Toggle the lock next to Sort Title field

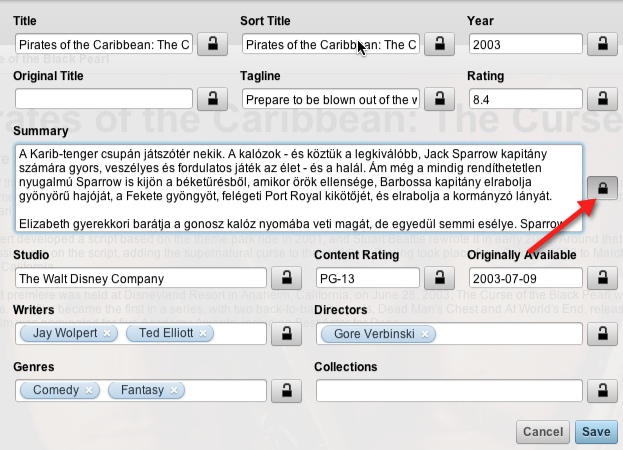pyautogui.click(x=439, y=44)
